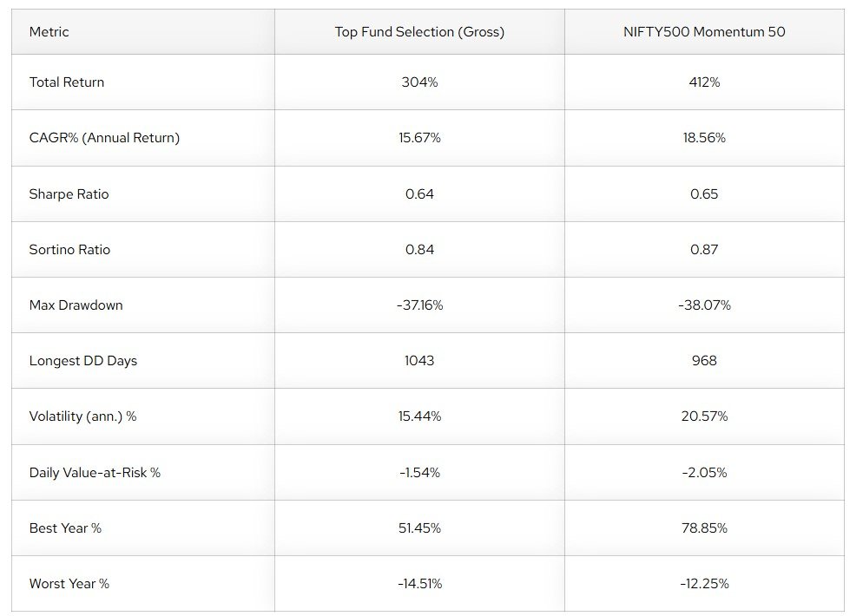Click the 1043 days value
The height and width of the screenshot is (616, 863).
419,361
